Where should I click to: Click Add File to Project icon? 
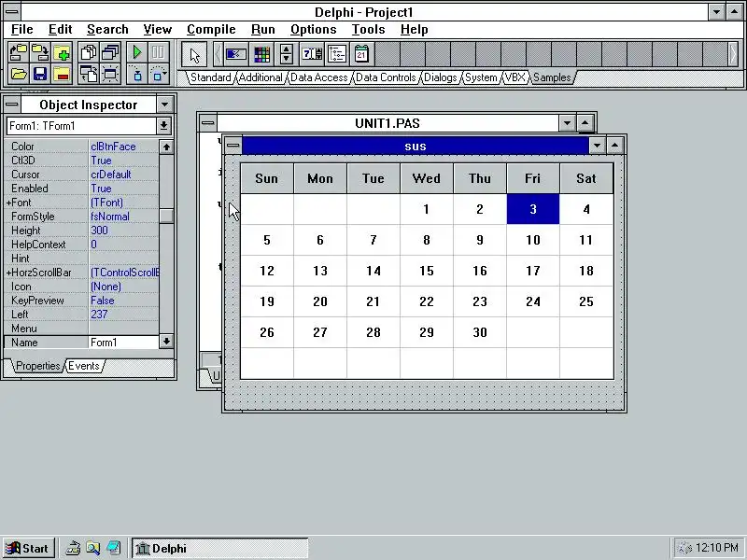click(62, 53)
